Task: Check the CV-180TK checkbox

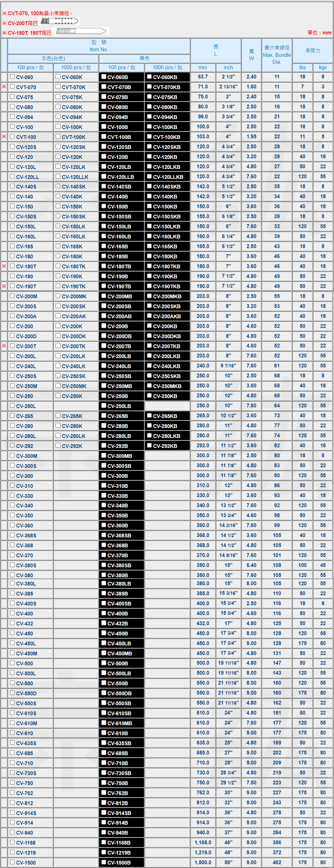Action: click(x=58, y=266)
